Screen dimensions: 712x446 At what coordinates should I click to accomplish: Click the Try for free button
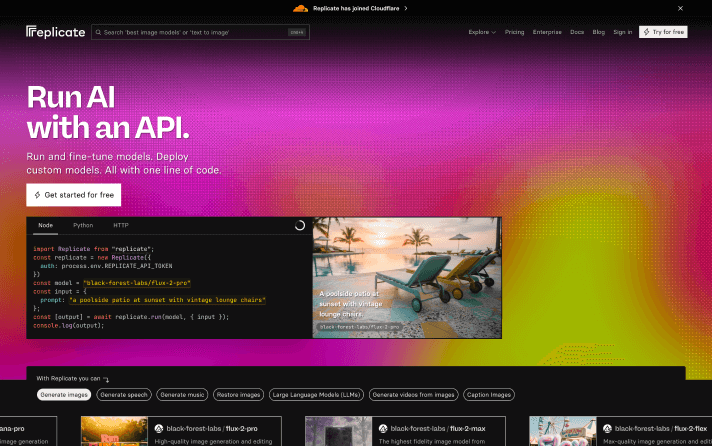point(663,32)
